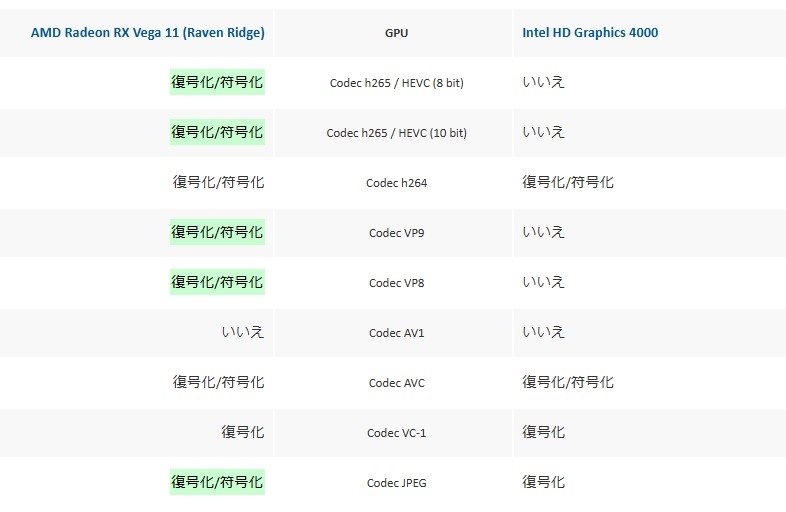
Task: Click the Codec VP8 row label
Action: 396,283
